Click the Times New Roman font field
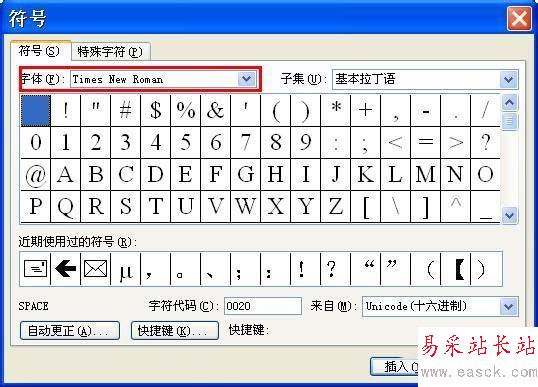Screen dimensions: 538x387 [163, 79]
